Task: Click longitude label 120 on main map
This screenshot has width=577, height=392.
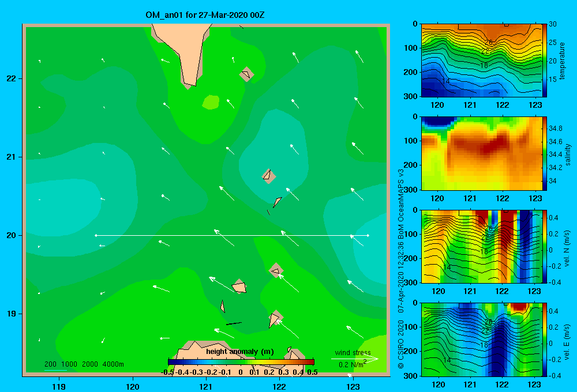Action: pyautogui.click(x=133, y=386)
